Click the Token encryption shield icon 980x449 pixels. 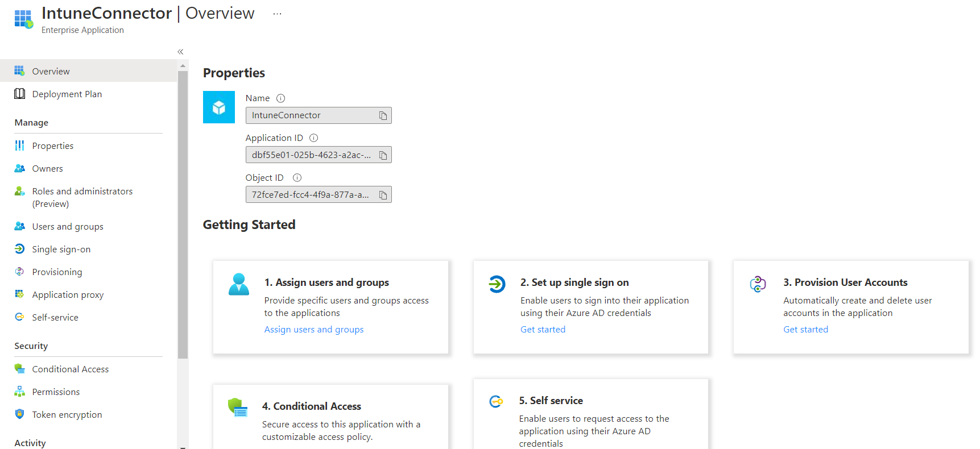pos(19,414)
